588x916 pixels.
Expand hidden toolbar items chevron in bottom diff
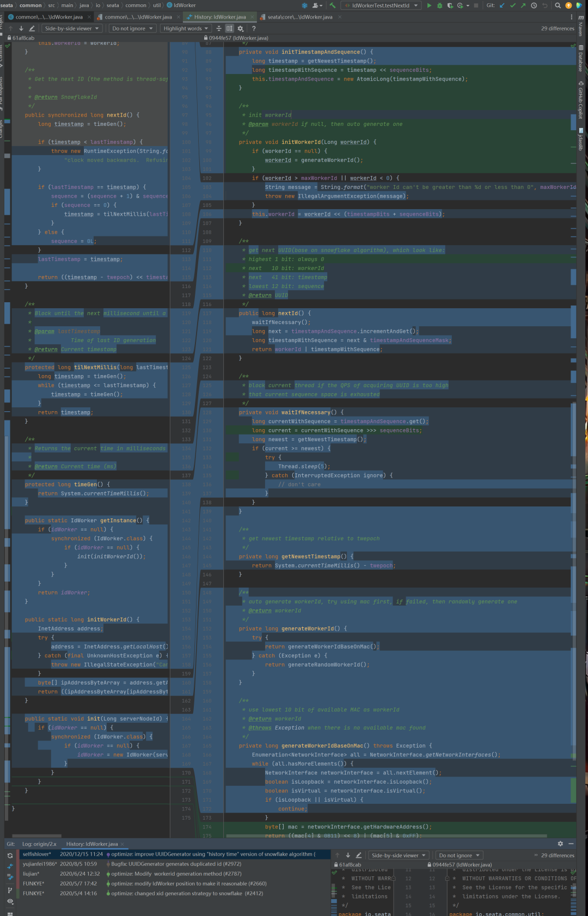536,855
